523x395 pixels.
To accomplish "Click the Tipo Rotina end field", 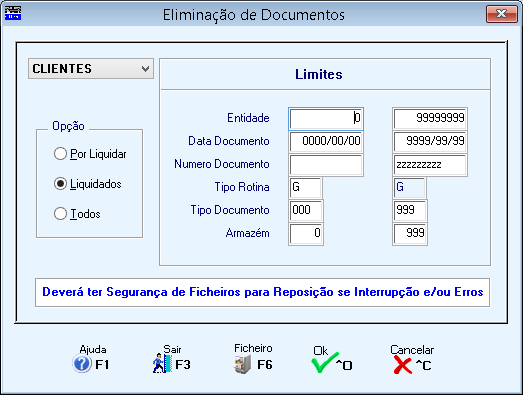I will pos(410,188).
